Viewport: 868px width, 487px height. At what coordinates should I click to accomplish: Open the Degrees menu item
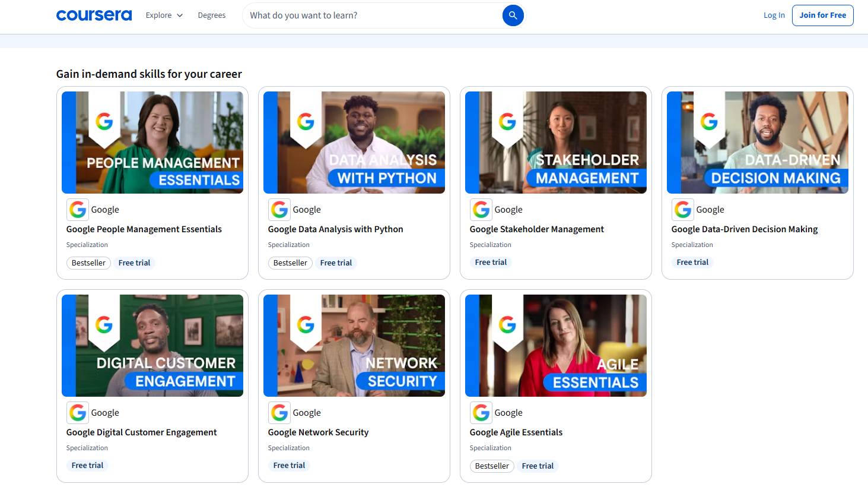(x=212, y=15)
